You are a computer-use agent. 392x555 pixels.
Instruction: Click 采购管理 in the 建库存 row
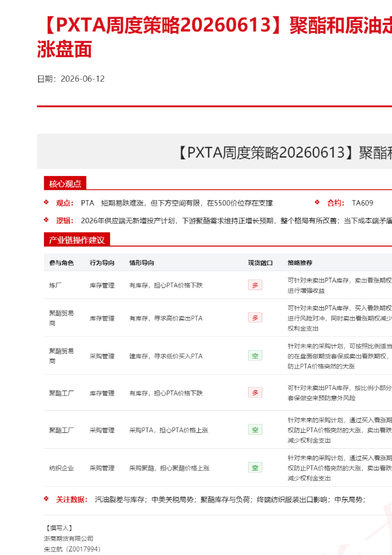(x=102, y=356)
